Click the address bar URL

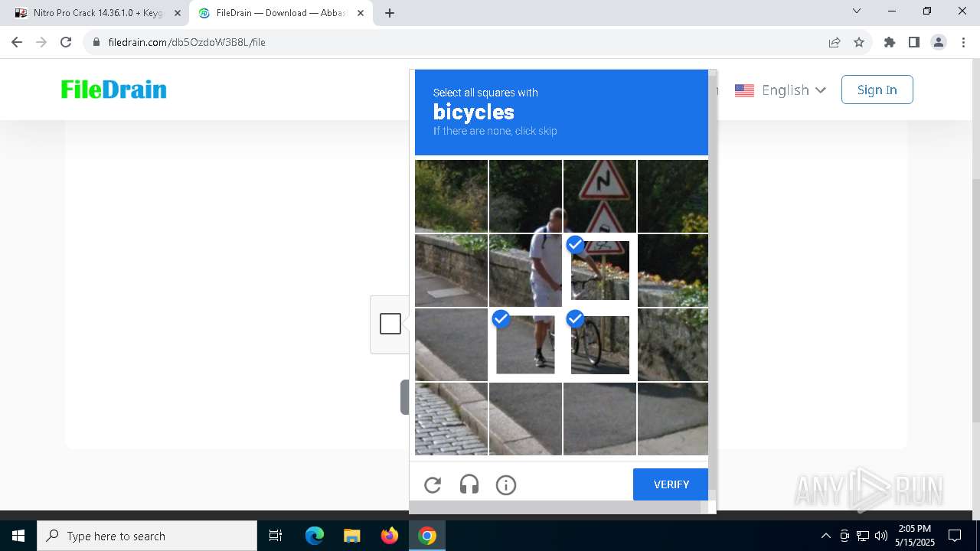click(x=187, y=42)
